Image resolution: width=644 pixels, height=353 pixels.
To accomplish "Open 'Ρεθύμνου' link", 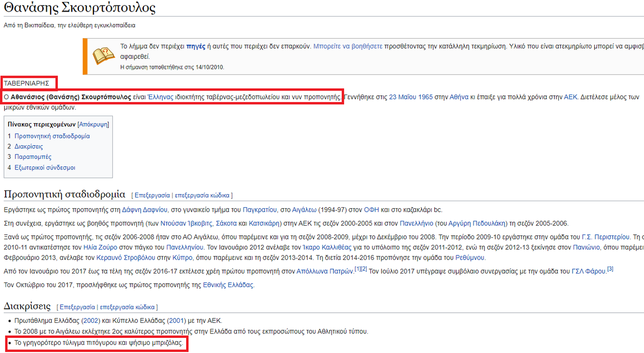I will [469, 257].
